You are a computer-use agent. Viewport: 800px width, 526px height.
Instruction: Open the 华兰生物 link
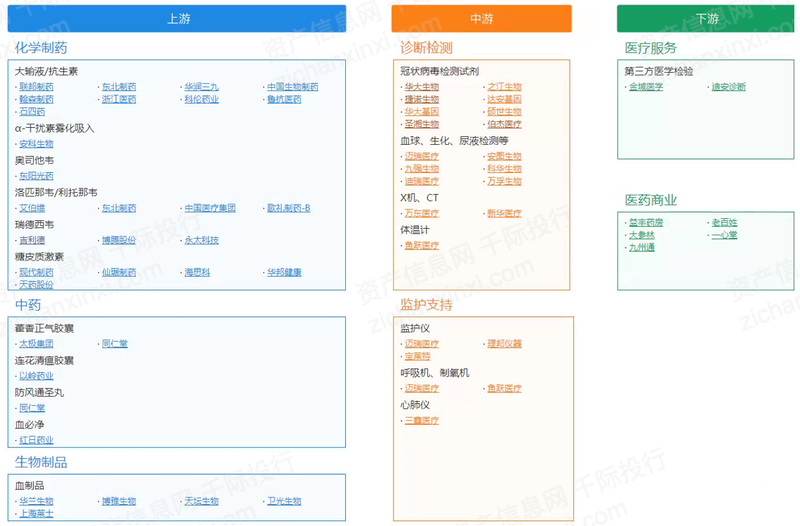coord(36,502)
